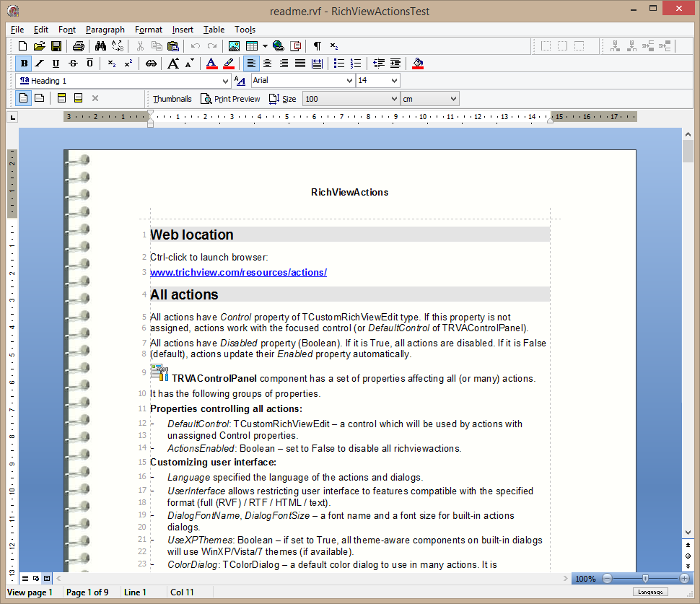The width and height of the screenshot is (700, 604).
Task: Open the Table menu
Action: pos(214,30)
